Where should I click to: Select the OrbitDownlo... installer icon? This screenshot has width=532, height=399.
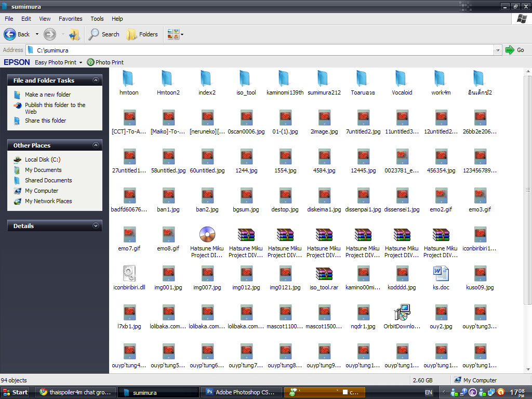coord(402,312)
